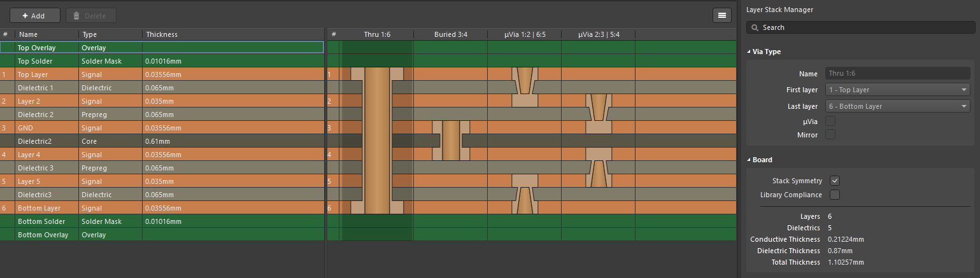Screen dimensions: 980x278
Task: Enable the µVia checkbox
Action: click(830, 121)
